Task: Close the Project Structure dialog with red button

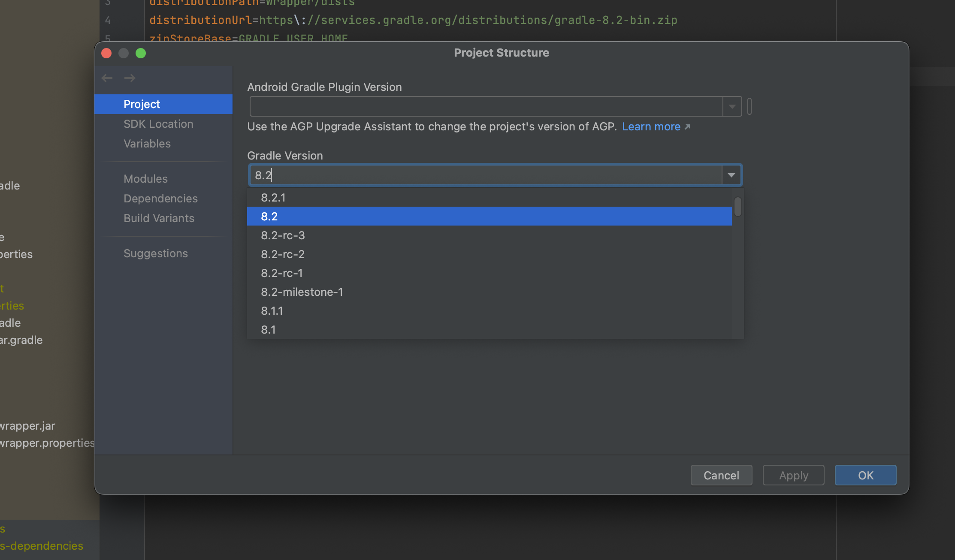Action: point(106,53)
